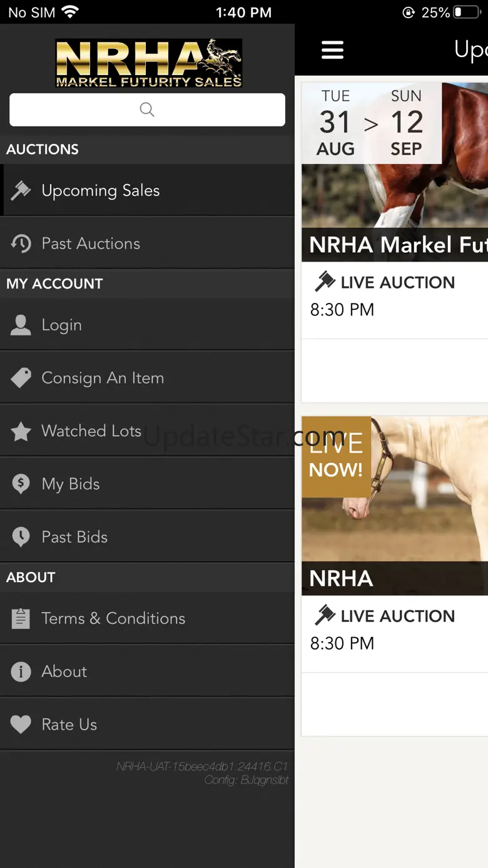
Task: Open Terms & Conditions page
Action: (x=113, y=618)
